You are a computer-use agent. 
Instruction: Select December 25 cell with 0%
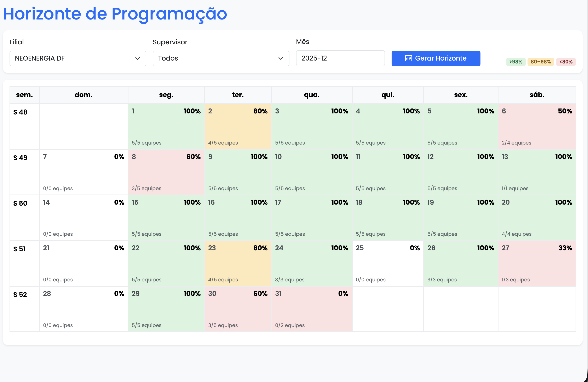(388, 263)
